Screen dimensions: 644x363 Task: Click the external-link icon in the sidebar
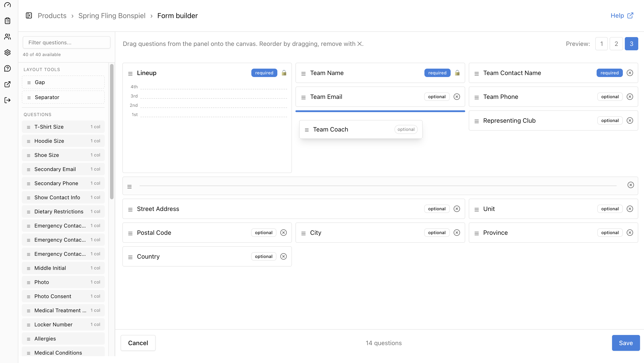tap(7, 84)
